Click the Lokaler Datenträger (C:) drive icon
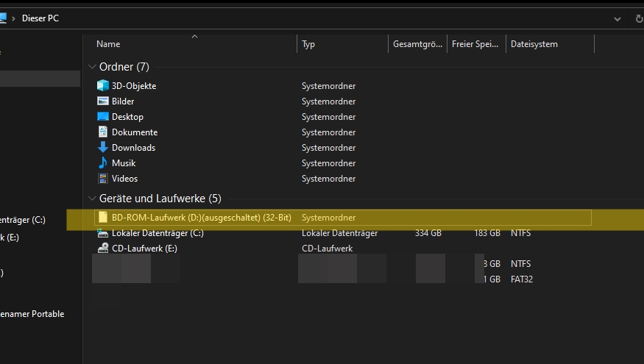The image size is (644, 364). pos(103,232)
